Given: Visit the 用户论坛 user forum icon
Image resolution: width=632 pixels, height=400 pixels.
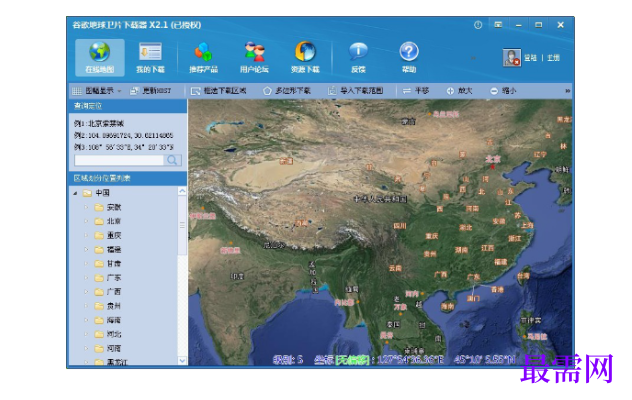Looking at the screenshot, I should coord(254,57).
